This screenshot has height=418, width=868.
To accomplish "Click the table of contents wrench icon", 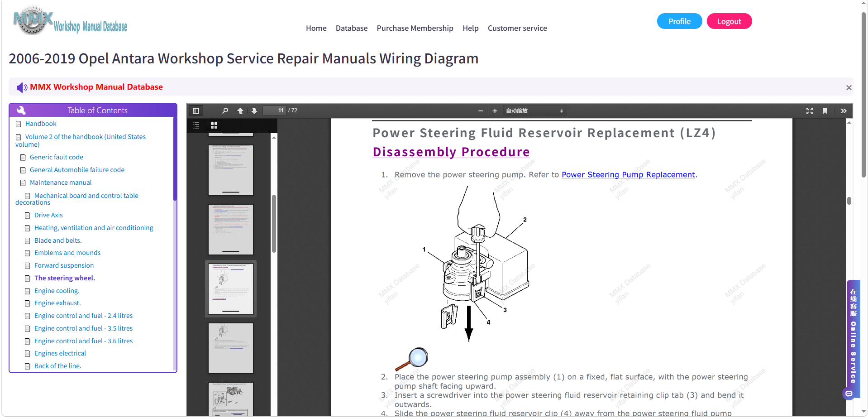I will point(21,110).
